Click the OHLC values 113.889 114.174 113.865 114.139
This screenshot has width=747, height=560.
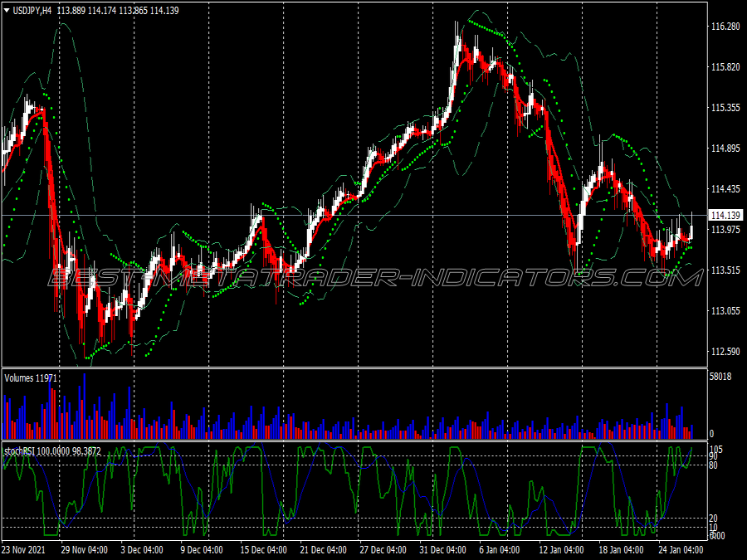(118, 11)
